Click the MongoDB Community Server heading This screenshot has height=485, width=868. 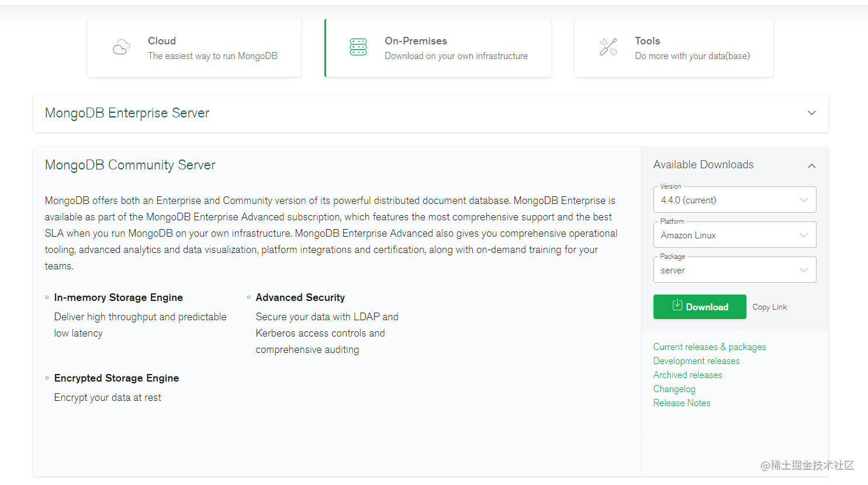coord(130,165)
